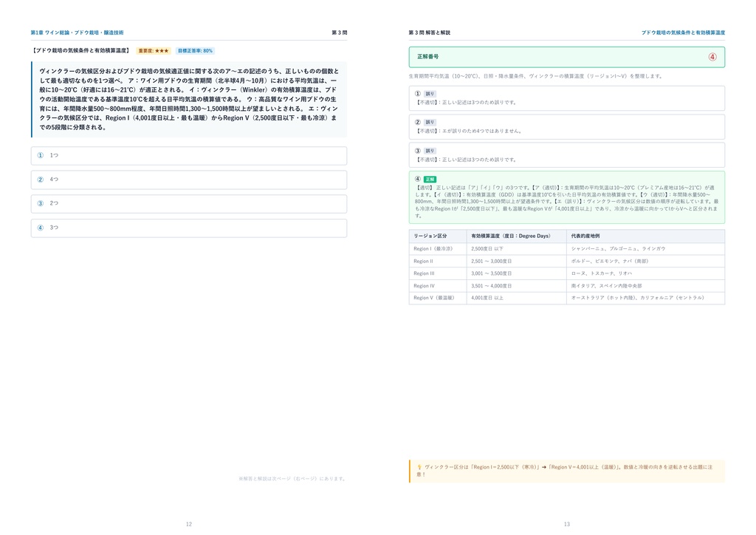756x535 pixels.
Task: Click the 南イタリア、スペイン内陸中央部 cell
Action: (645, 285)
